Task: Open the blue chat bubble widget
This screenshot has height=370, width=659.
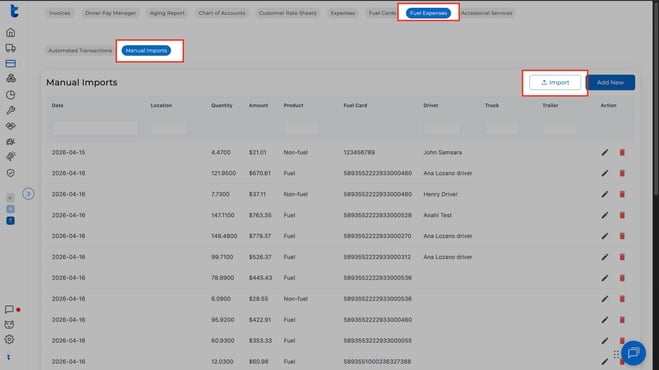Action: tap(633, 353)
